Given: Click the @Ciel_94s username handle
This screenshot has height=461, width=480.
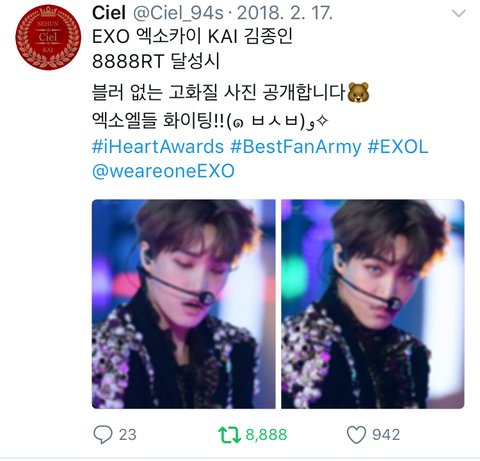Looking at the screenshot, I should tap(178, 13).
